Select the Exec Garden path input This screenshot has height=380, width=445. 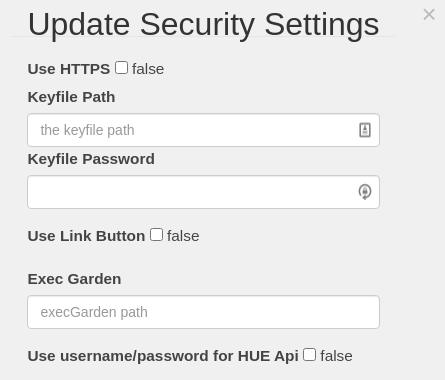click(203, 312)
